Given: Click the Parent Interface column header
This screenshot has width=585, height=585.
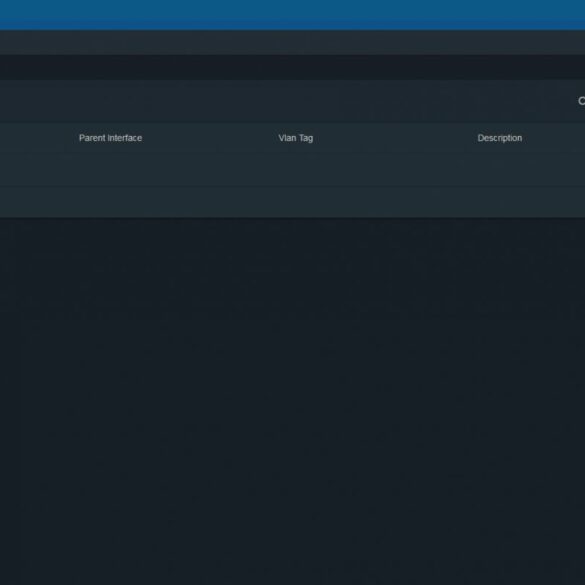Looking at the screenshot, I should coord(110,138).
